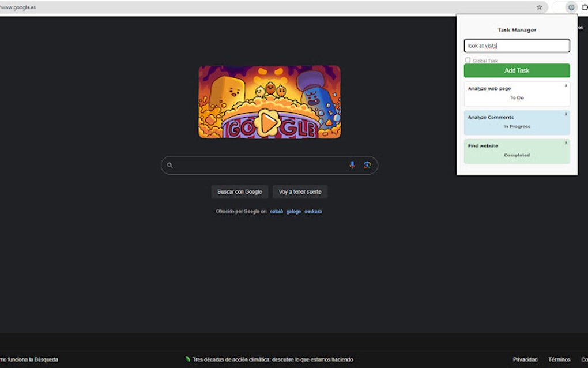
Task: Switch Google to euskara
Action: (x=313, y=212)
